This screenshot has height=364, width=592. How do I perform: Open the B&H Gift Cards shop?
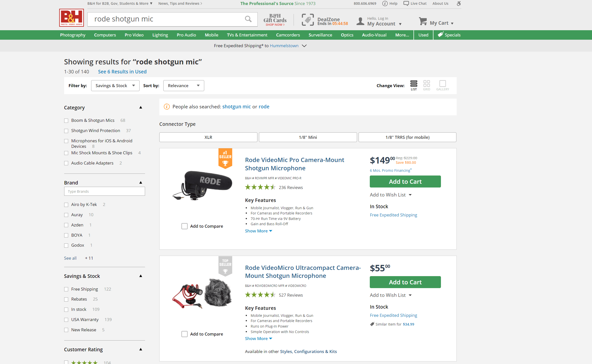(275, 20)
